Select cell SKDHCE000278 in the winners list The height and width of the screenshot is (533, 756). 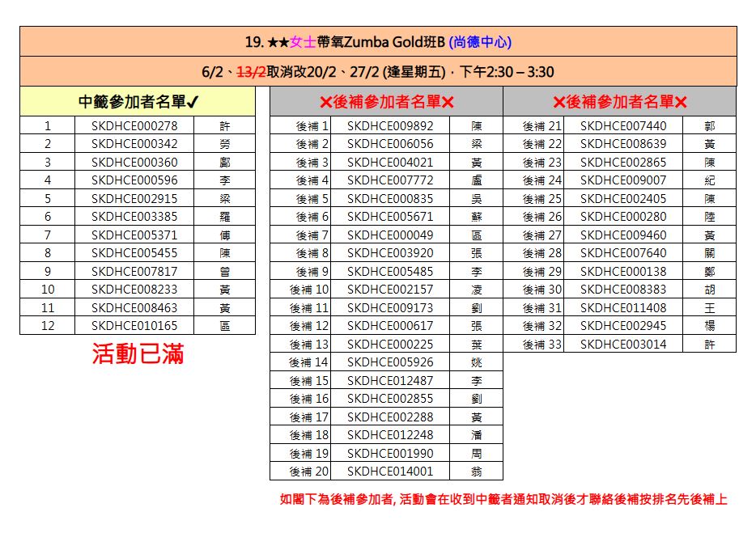(x=134, y=126)
